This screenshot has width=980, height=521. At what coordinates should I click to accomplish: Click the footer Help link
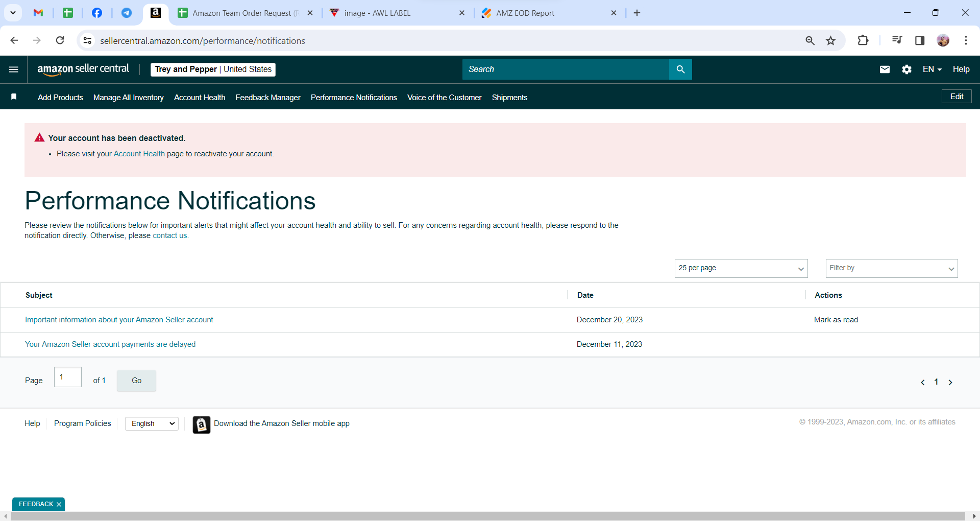pos(32,423)
